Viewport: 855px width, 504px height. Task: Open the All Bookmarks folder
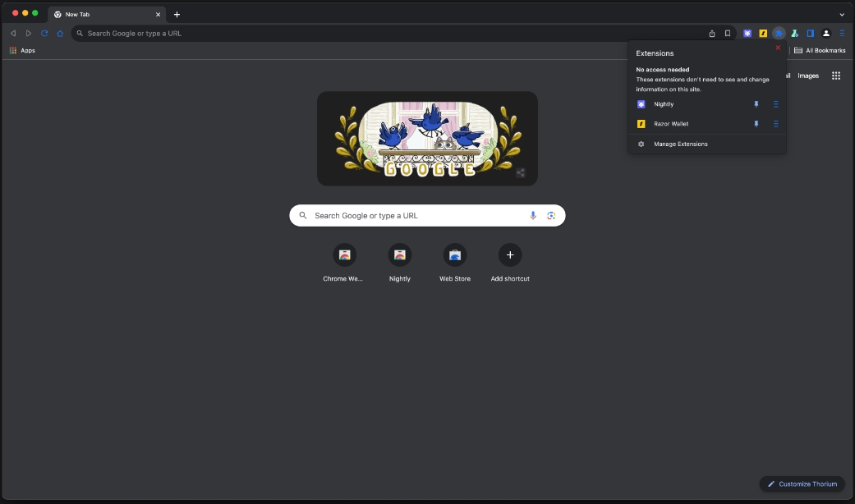coord(820,50)
